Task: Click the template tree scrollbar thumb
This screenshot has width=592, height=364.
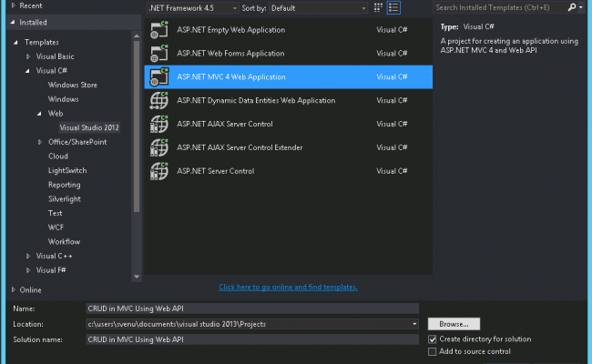Action: pos(137,126)
